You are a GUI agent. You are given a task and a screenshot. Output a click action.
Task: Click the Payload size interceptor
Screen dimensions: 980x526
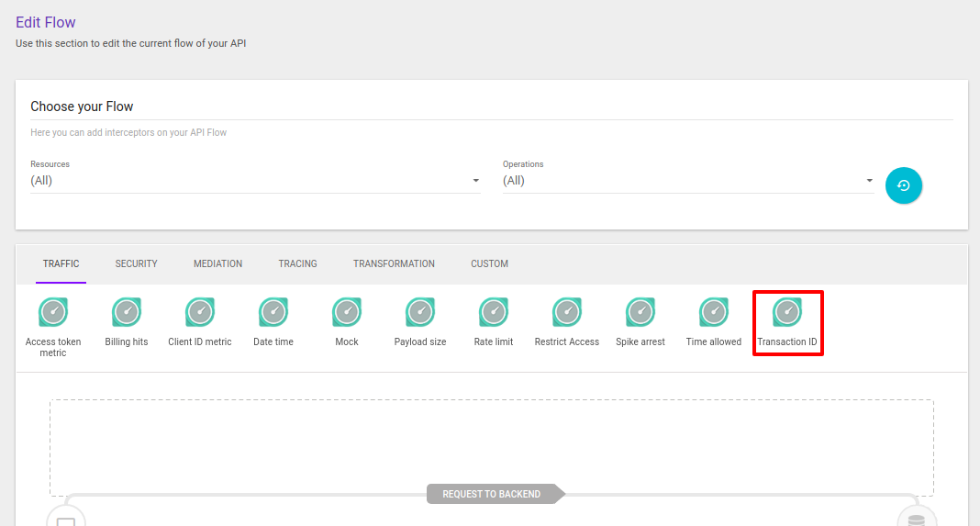(x=420, y=313)
